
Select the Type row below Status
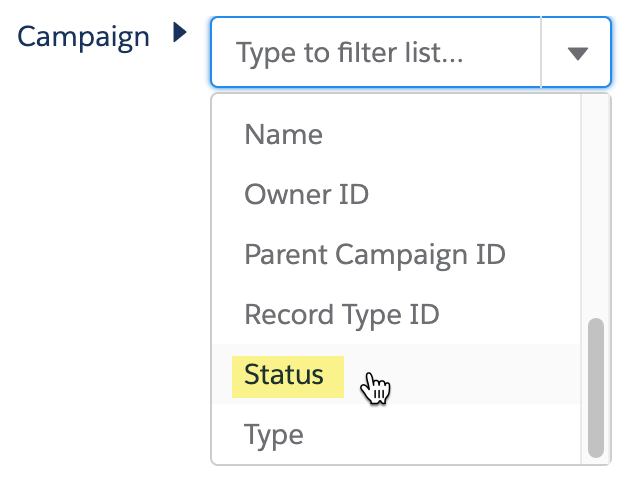396,434
